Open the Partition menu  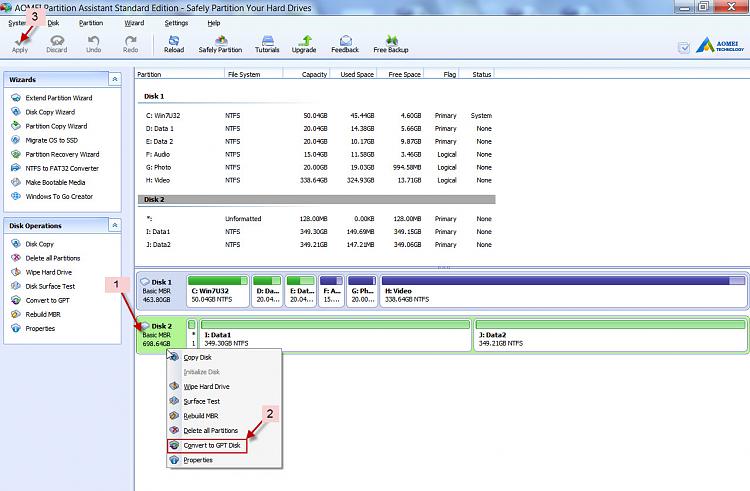tap(91, 23)
